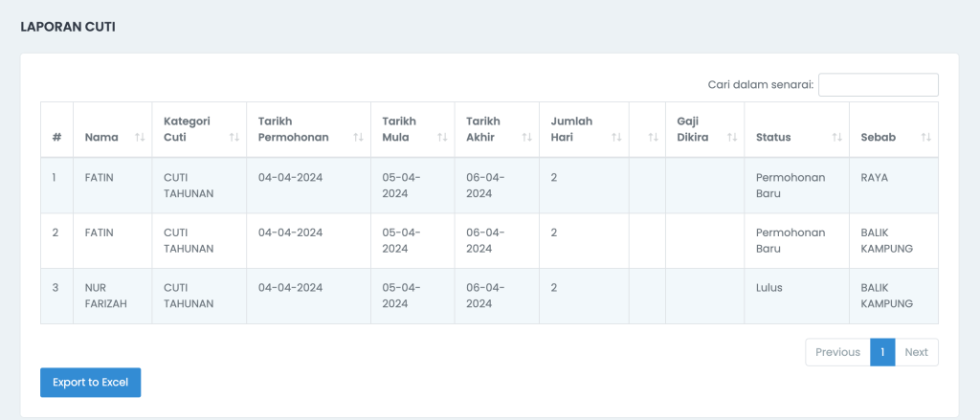Go to Next page
The height and width of the screenshot is (420, 980).
pos(916,352)
